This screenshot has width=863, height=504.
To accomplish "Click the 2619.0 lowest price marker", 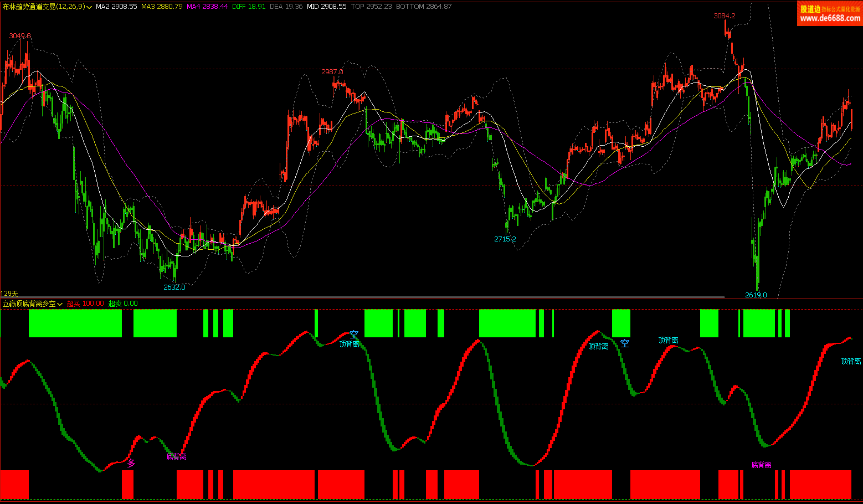I will (x=756, y=295).
